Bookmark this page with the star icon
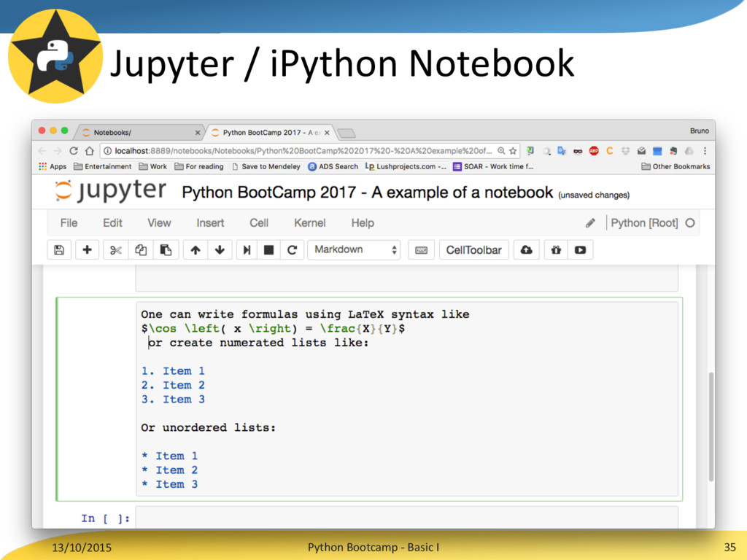This screenshot has height=560, width=747. (513, 151)
